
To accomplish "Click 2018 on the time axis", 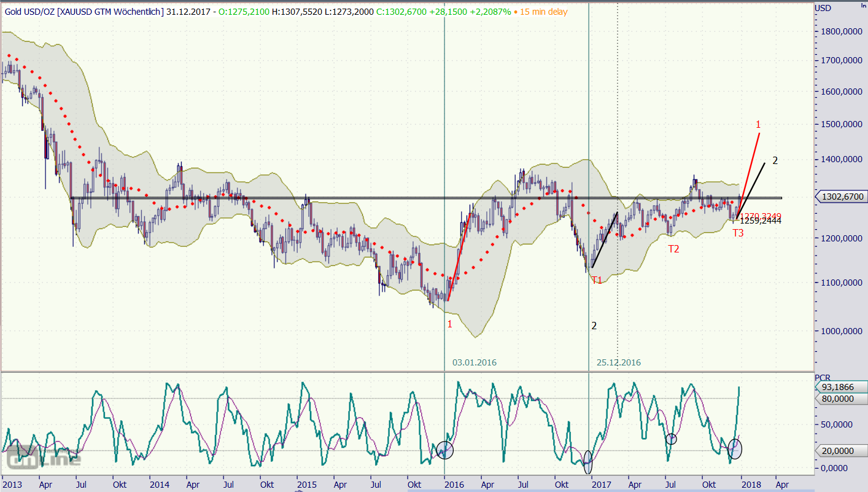I will click(x=750, y=484).
